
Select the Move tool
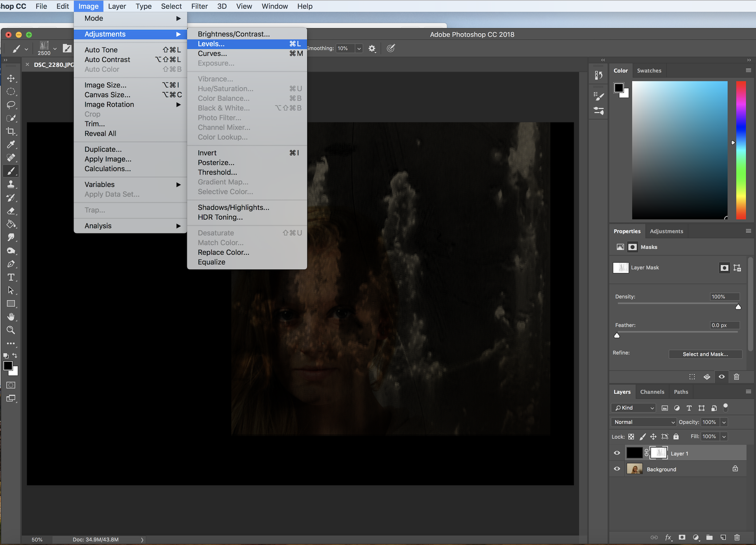pos(11,78)
